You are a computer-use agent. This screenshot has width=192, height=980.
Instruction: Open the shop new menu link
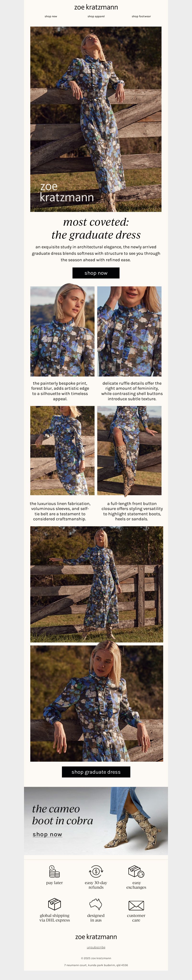51,16
